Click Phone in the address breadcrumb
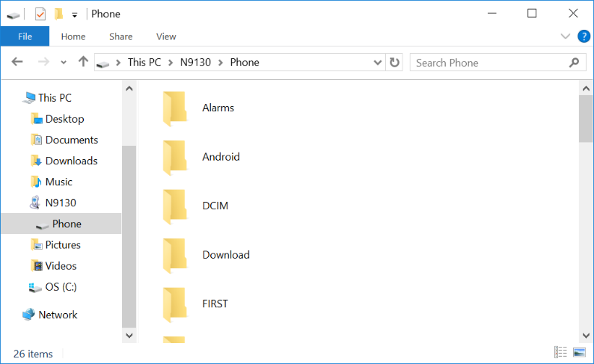Image resolution: width=594 pixels, height=364 pixels. point(245,62)
